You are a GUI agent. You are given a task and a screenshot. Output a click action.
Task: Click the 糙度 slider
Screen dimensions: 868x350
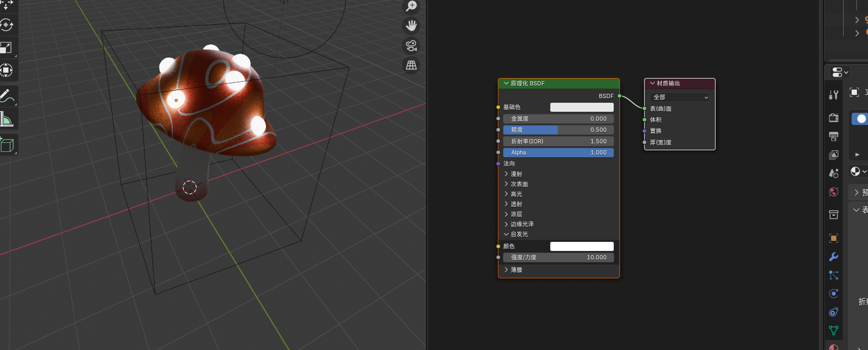[558, 130]
